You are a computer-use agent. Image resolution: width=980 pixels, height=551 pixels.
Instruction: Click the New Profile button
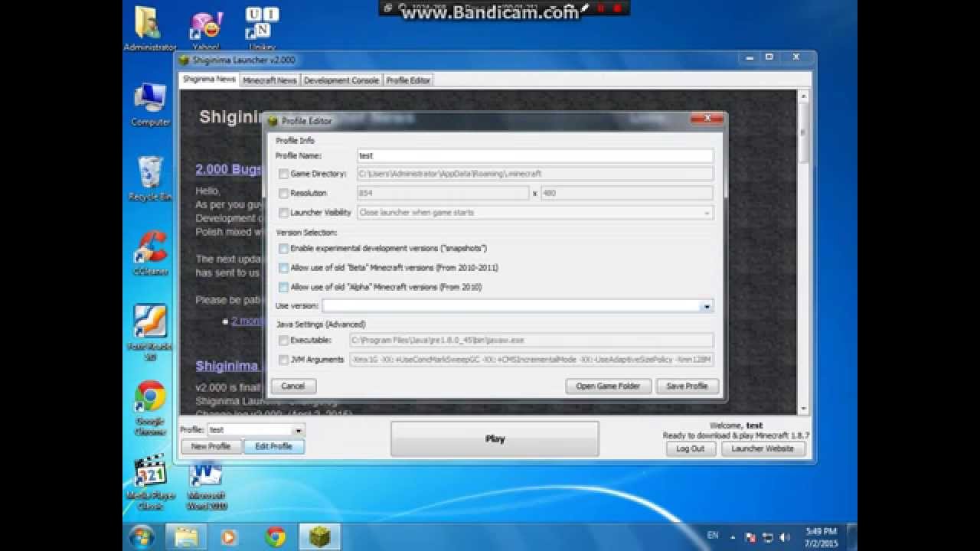click(211, 446)
